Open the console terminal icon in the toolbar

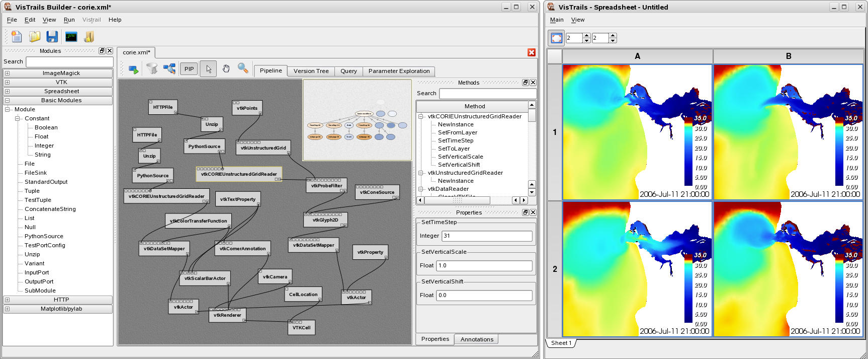[71, 37]
